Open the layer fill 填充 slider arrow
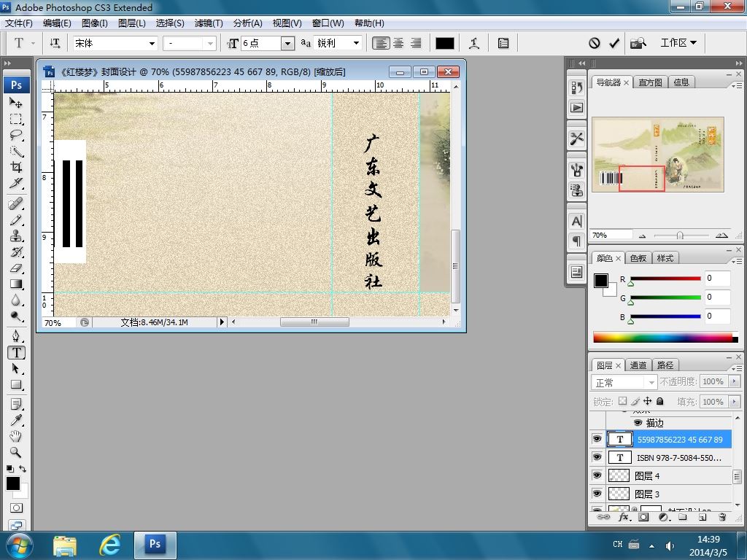This screenshot has height=560, width=747. (734, 402)
